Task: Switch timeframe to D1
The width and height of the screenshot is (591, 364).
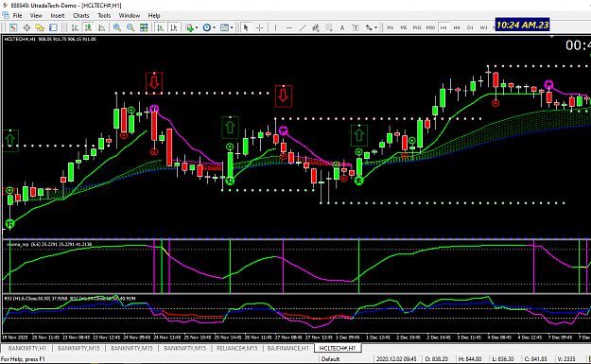Action: coord(470,27)
